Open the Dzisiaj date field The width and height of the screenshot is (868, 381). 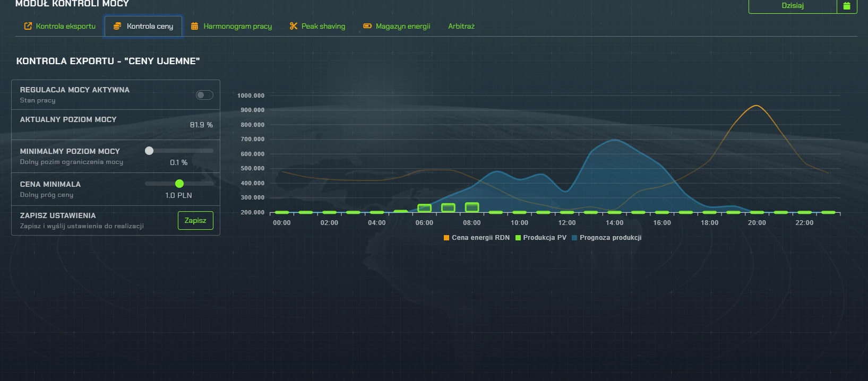tap(792, 6)
